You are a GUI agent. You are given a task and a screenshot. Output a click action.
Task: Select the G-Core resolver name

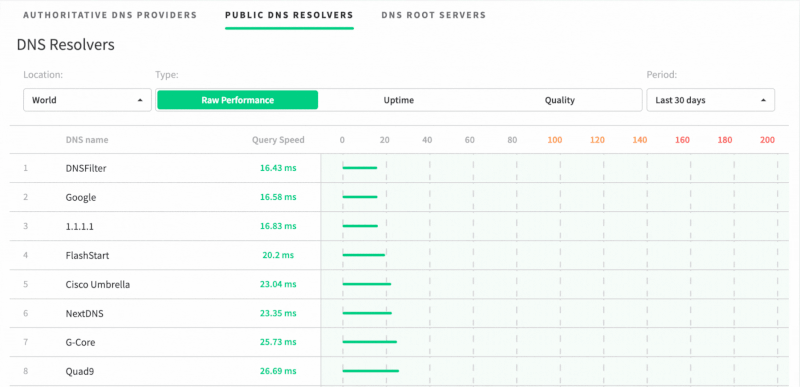[x=80, y=342]
